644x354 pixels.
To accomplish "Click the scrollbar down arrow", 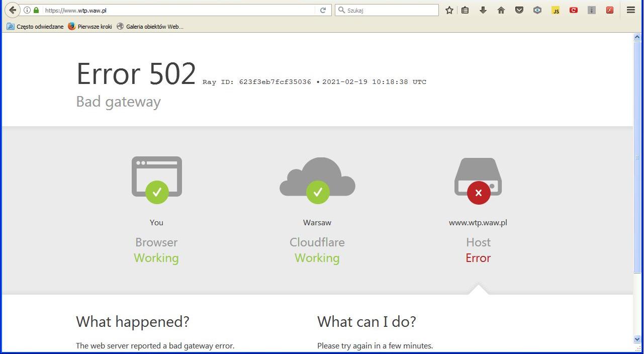I will 637,339.
